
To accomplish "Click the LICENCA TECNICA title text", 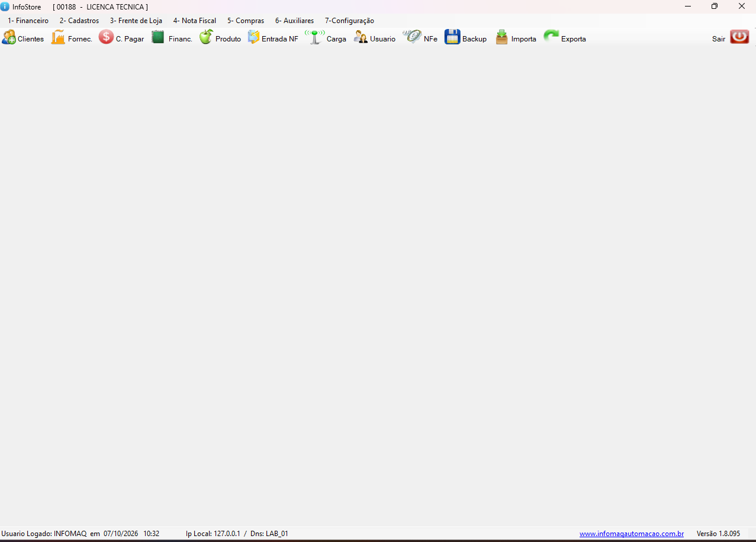I will tap(115, 7).
